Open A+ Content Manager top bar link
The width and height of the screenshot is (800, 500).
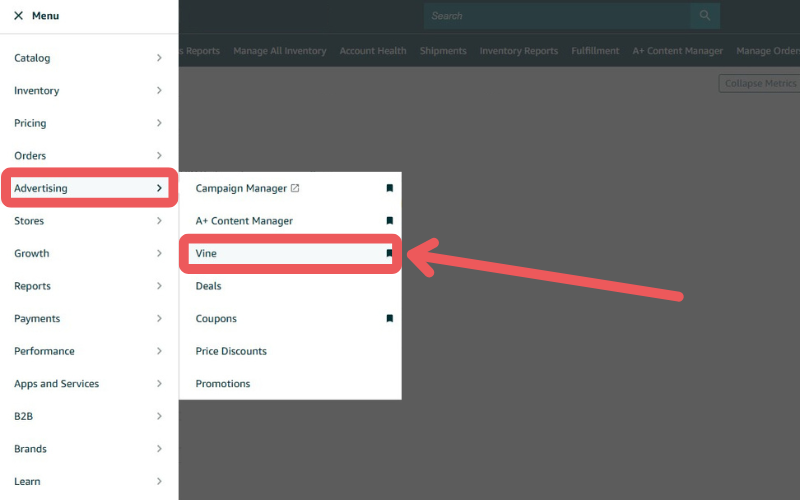(678, 51)
